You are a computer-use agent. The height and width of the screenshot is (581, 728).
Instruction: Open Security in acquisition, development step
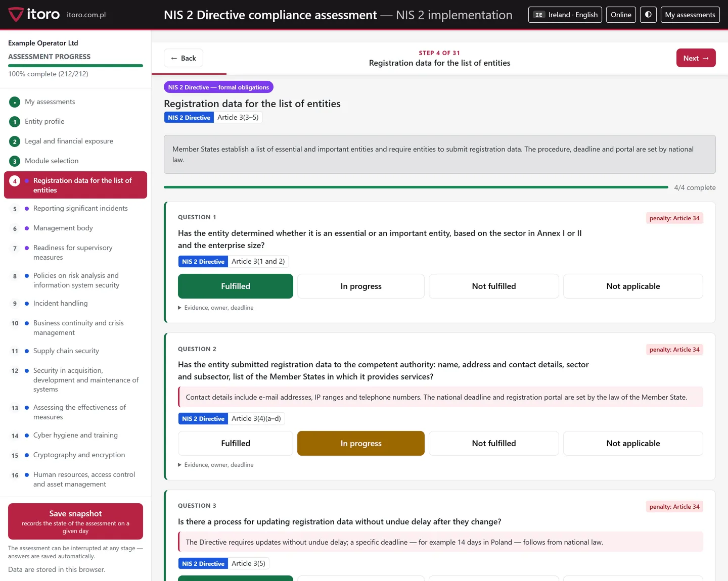point(75,379)
